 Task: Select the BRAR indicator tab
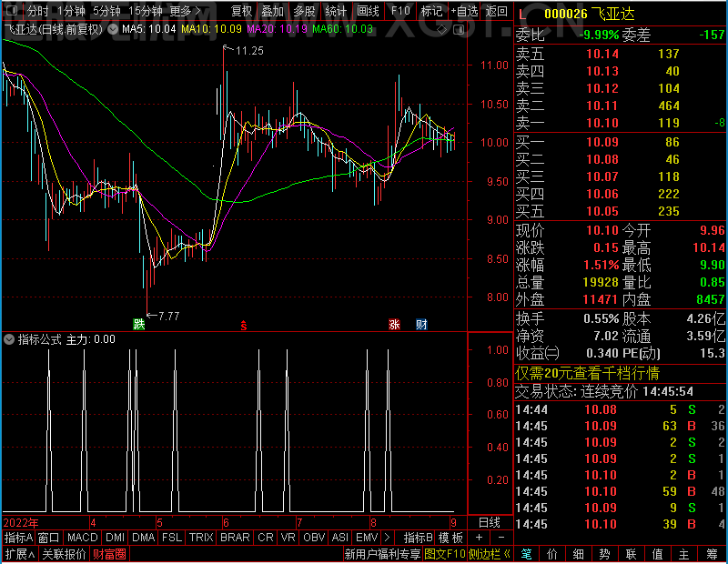tap(235, 538)
